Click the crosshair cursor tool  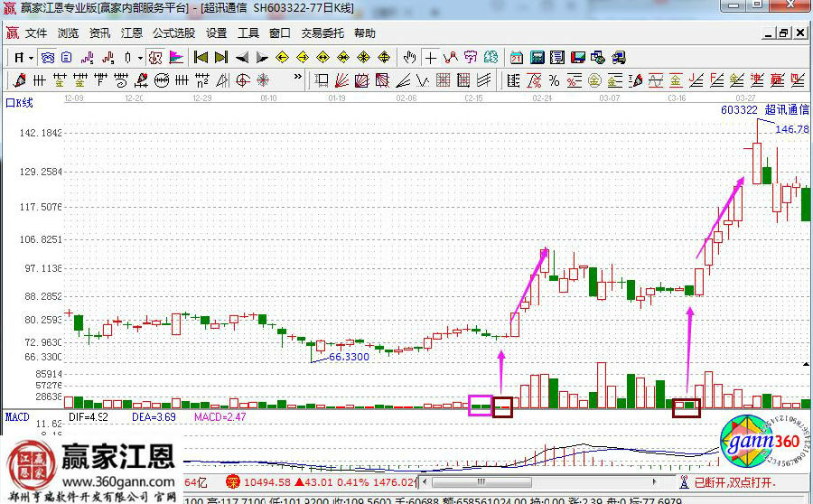coord(431,57)
